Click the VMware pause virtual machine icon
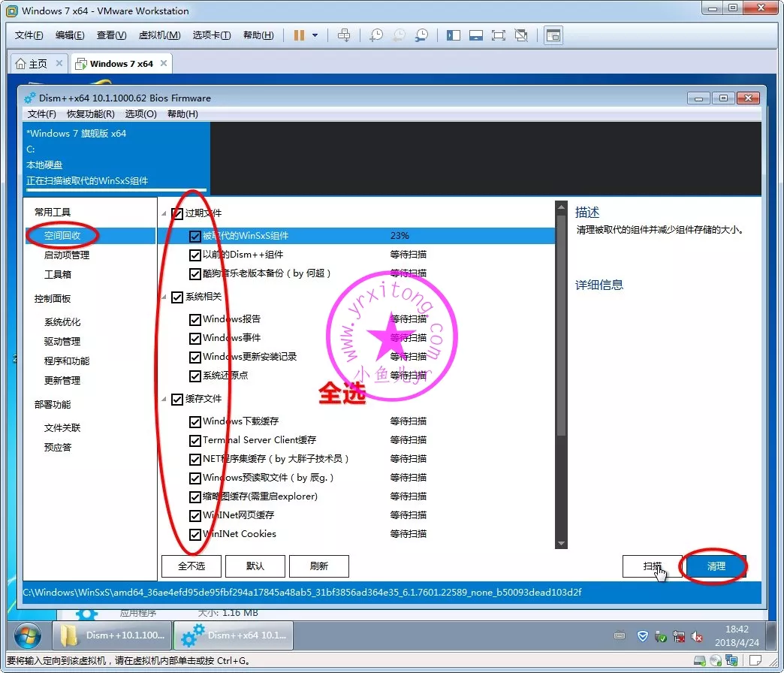 [299, 35]
